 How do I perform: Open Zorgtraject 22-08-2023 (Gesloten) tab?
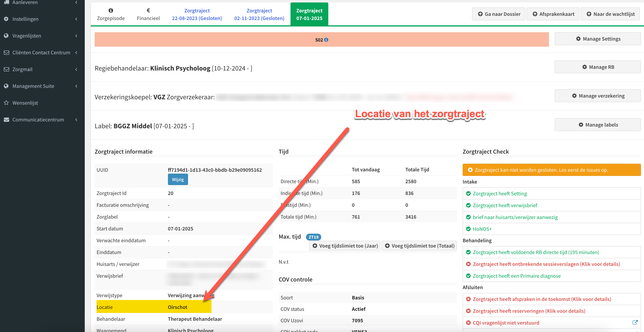[197, 14]
